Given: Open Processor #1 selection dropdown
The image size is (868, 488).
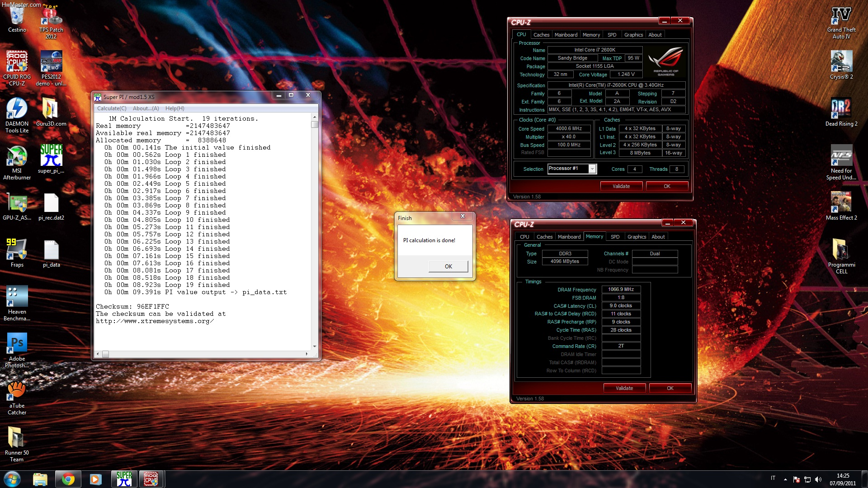Looking at the screenshot, I should pos(572,169).
